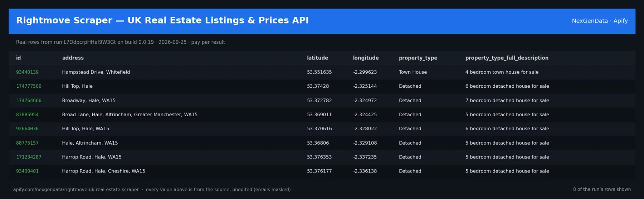Image resolution: width=644 pixels, height=199 pixels.
Task: Click longitude value -2.299623
Action: [x=365, y=72]
